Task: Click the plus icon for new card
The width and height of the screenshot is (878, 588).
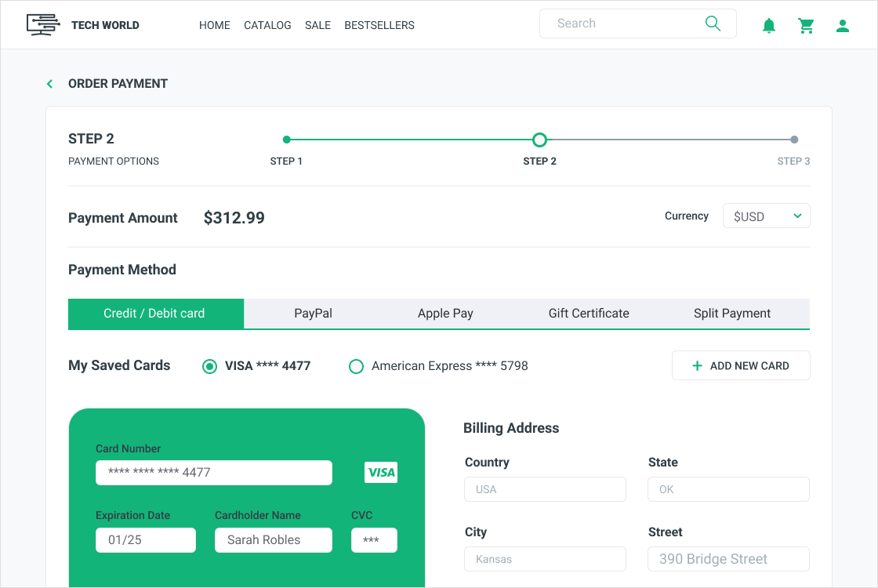Action: (x=697, y=365)
